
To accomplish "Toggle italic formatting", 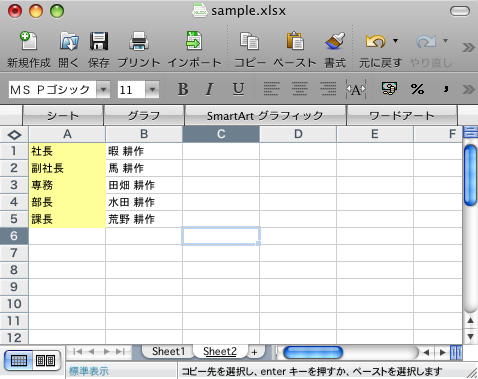I will pyautogui.click(x=209, y=89).
